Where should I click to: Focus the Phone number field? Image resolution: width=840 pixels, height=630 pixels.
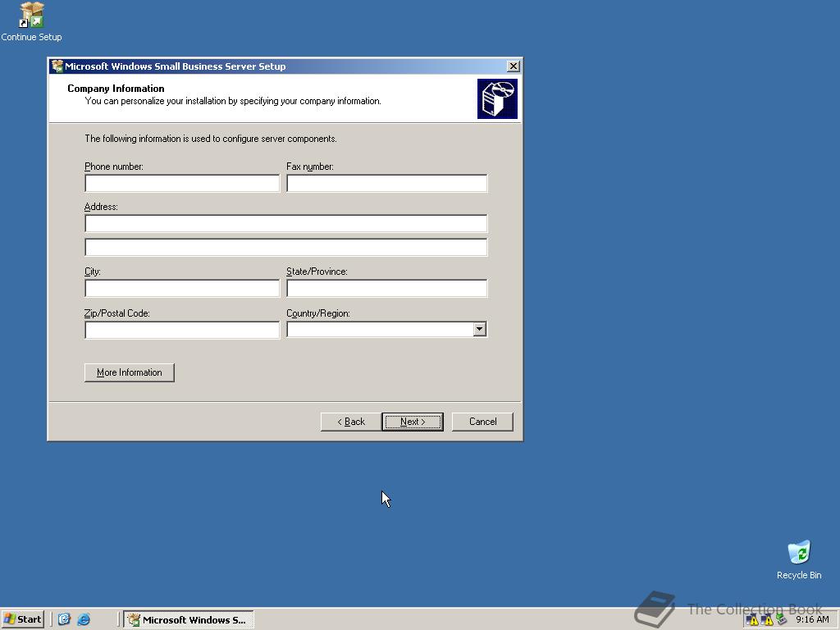[182, 183]
